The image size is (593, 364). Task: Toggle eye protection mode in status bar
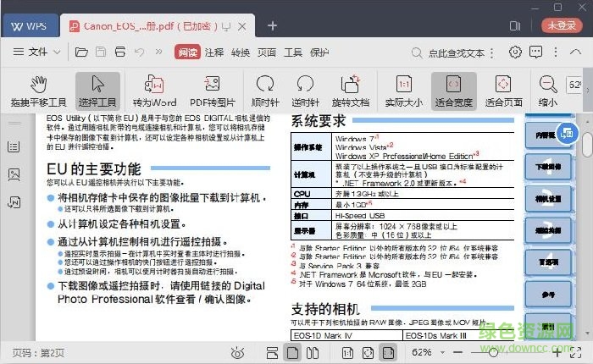coord(239,352)
